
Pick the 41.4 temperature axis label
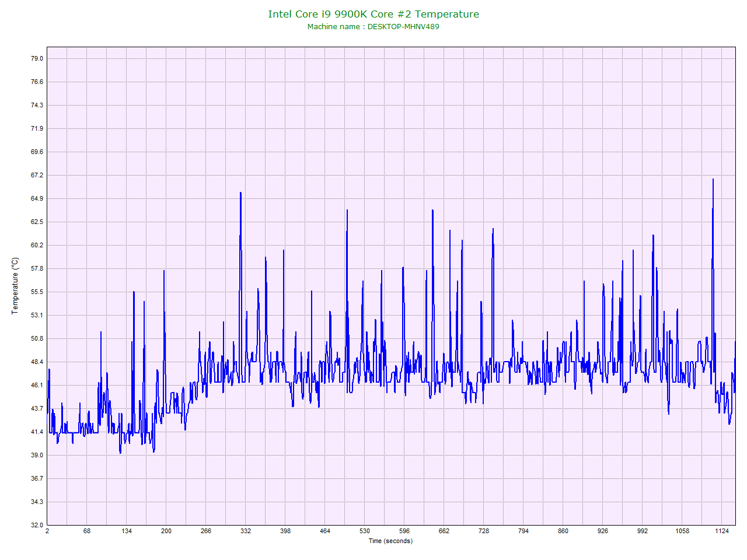(37, 432)
